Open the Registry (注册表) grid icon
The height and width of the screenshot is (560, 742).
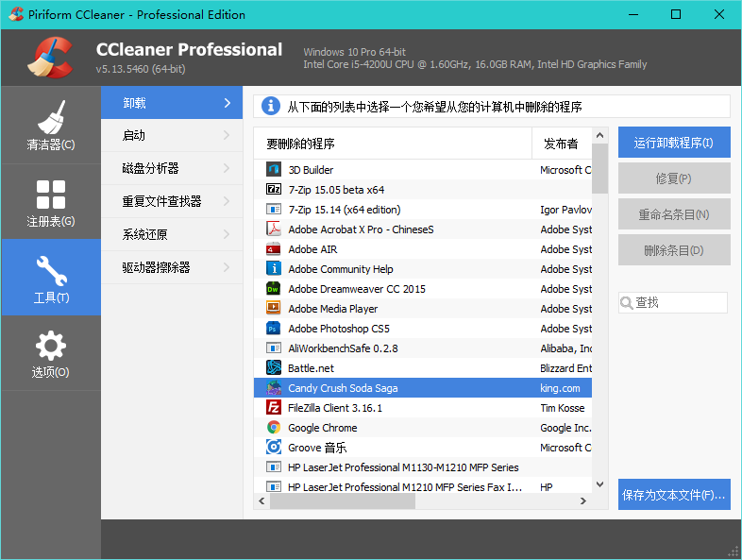tap(51, 195)
